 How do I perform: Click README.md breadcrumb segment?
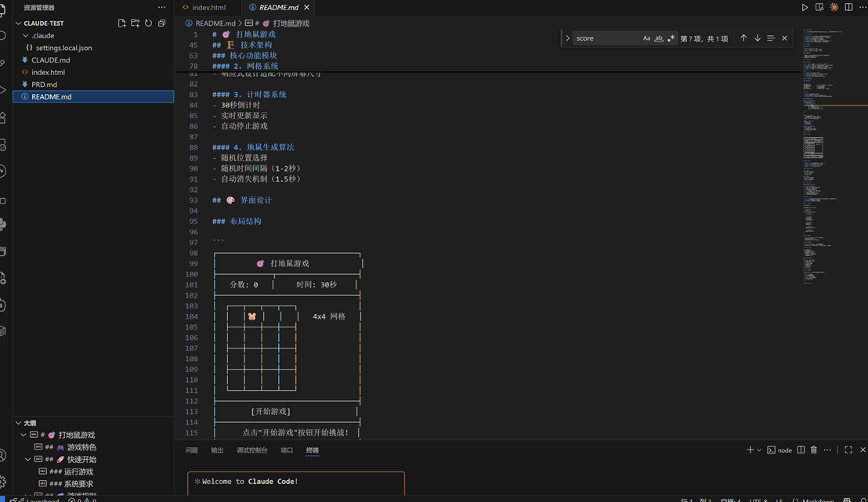211,23
